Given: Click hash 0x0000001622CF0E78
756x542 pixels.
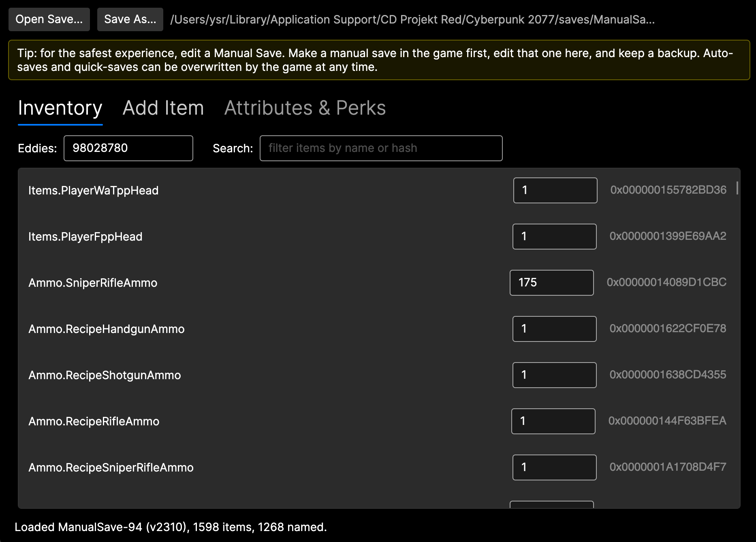Looking at the screenshot, I should 668,329.
